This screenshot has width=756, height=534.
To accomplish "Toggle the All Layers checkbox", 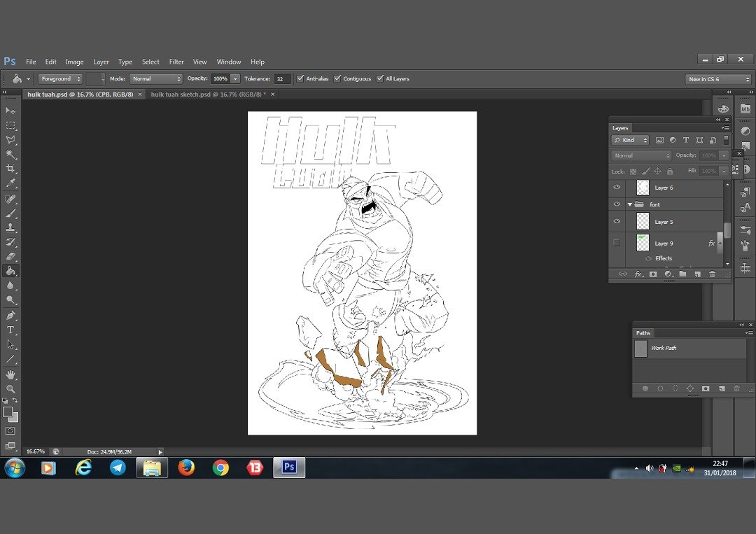I will pyautogui.click(x=380, y=78).
